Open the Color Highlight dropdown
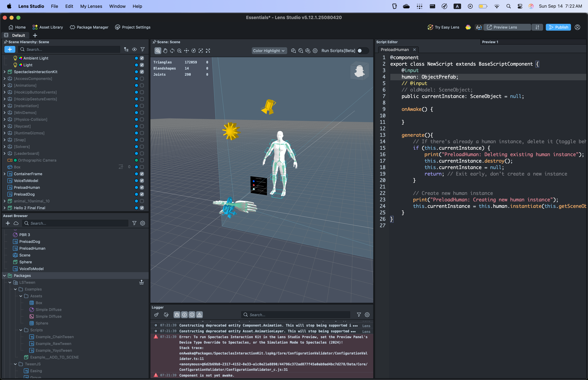The height and width of the screenshot is (380, 588). coord(269,51)
